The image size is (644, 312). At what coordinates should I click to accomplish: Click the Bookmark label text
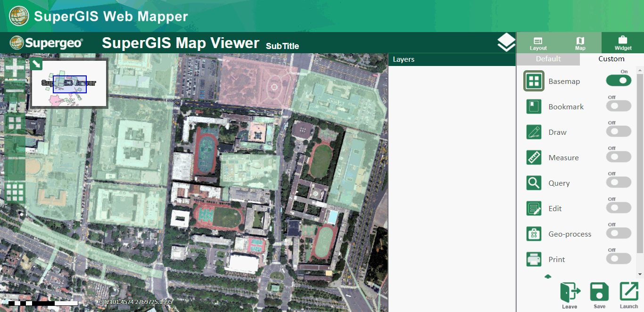click(x=566, y=107)
